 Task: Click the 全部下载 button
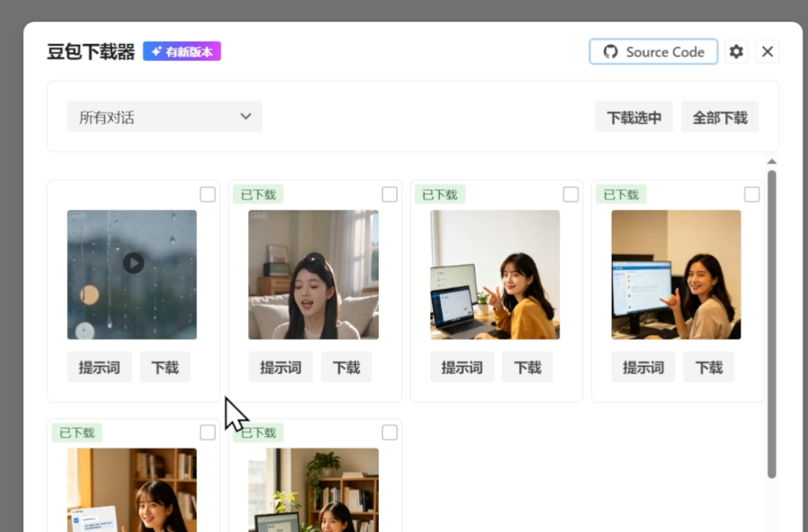[719, 117]
